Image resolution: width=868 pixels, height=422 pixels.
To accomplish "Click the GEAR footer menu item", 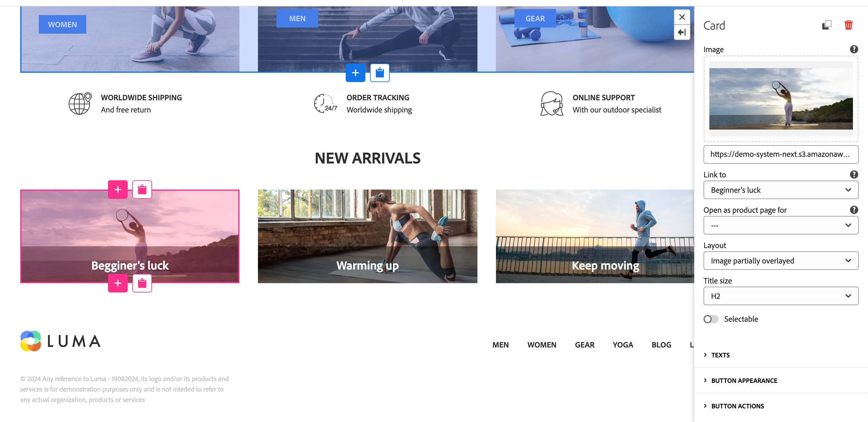I will (584, 345).
